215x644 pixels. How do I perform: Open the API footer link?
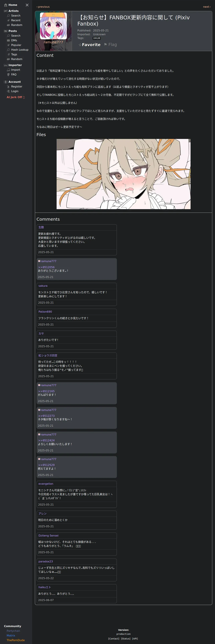click(135, 638)
